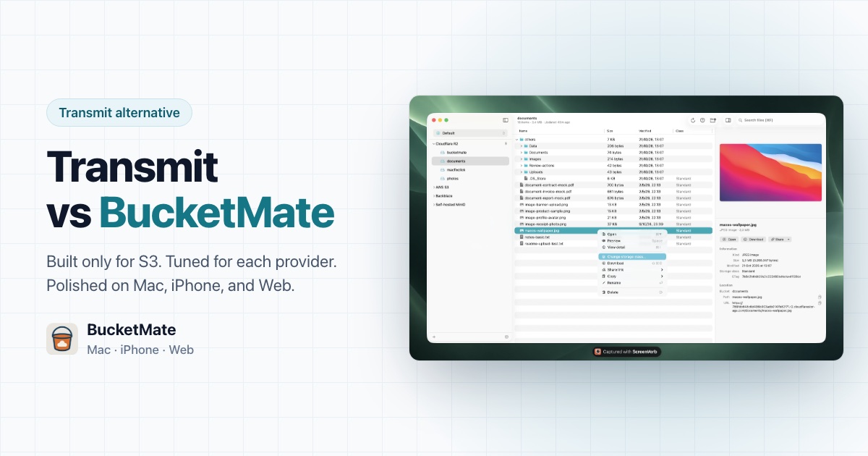Open the Default account selector dropdown

point(470,133)
